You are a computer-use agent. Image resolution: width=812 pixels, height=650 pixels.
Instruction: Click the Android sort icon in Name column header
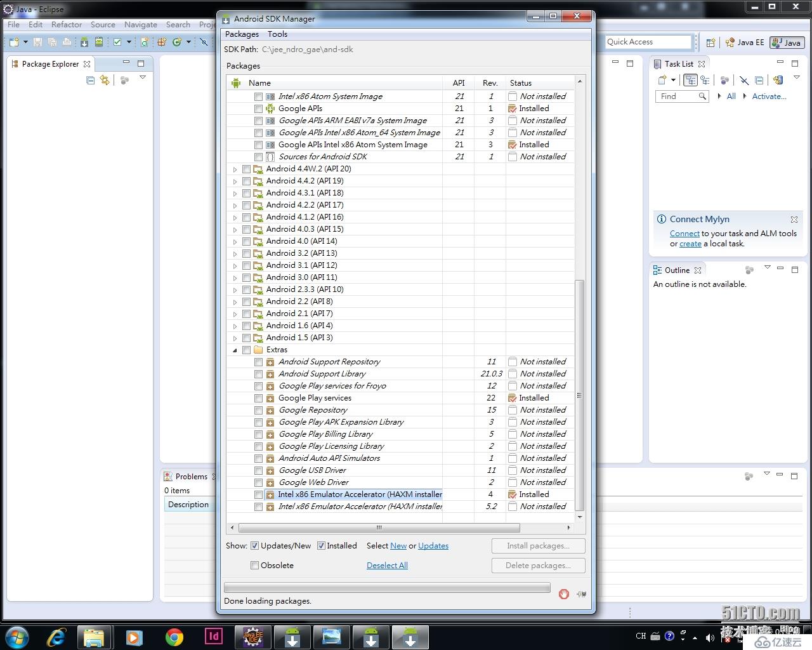pos(236,83)
